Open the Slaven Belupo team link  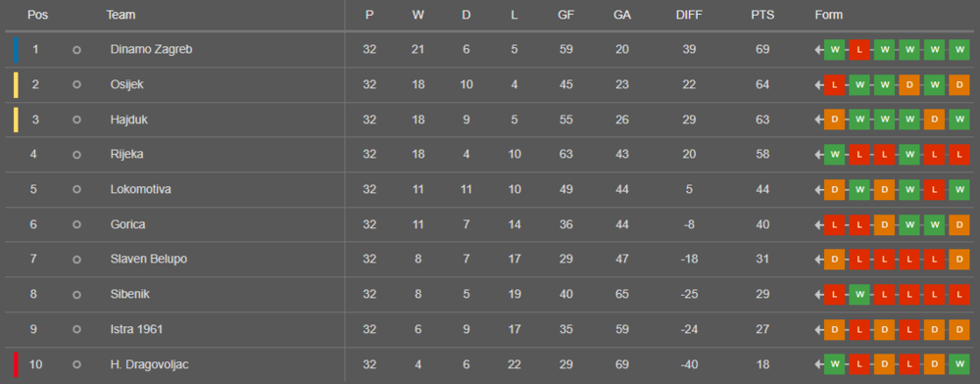[x=149, y=260]
